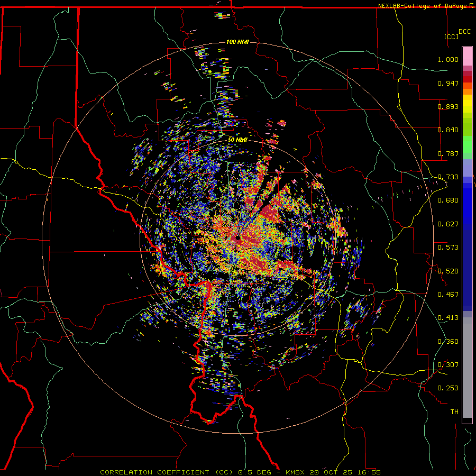Click the DCC label above the color scale

click(x=464, y=32)
